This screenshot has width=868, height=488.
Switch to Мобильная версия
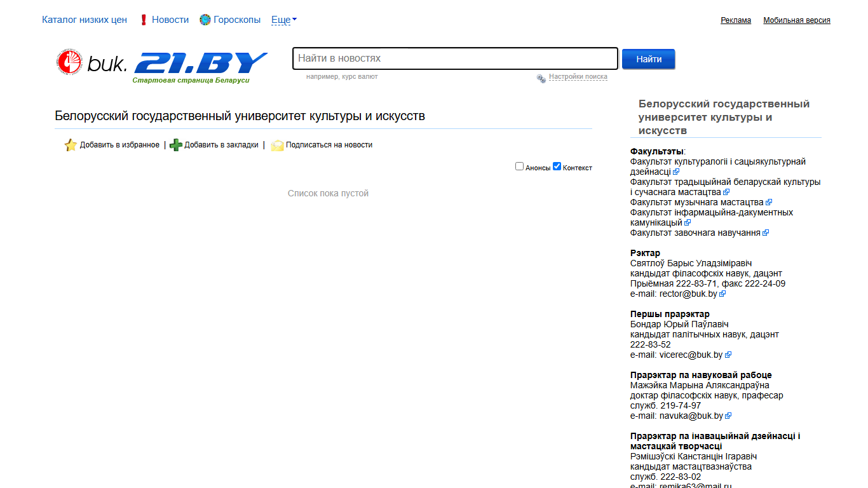(x=797, y=20)
